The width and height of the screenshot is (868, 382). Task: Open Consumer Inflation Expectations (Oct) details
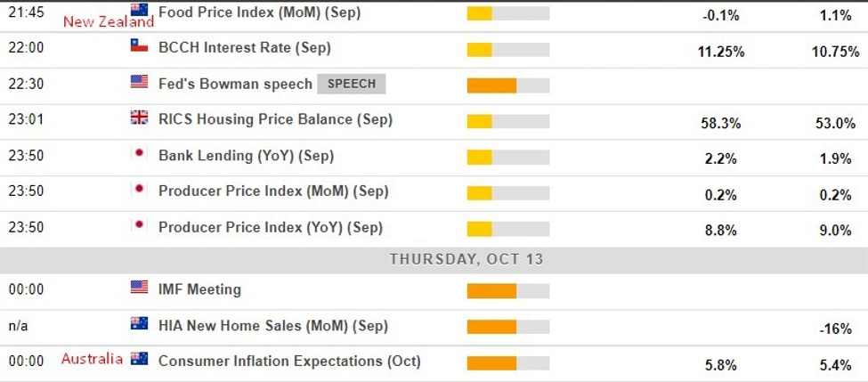pyautogui.click(x=289, y=362)
